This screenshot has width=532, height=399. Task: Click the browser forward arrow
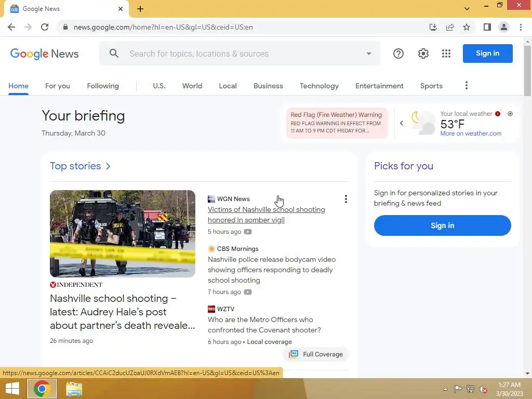point(28,27)
